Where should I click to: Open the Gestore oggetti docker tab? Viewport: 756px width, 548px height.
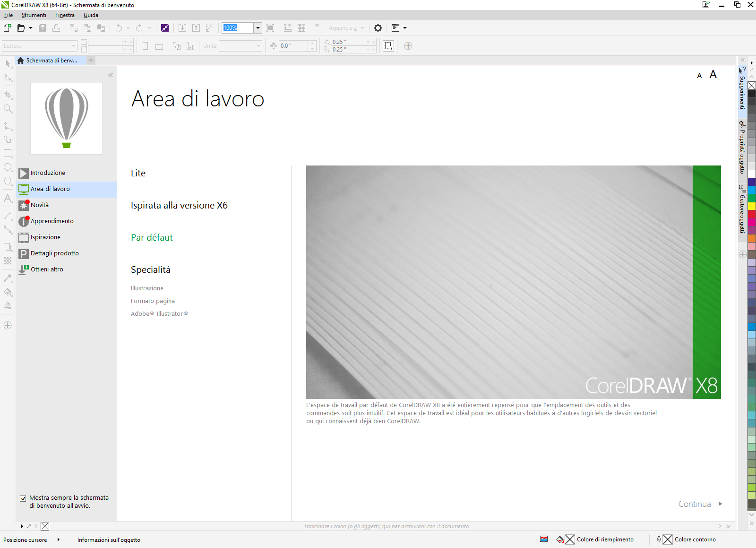[x=742, y=209]
